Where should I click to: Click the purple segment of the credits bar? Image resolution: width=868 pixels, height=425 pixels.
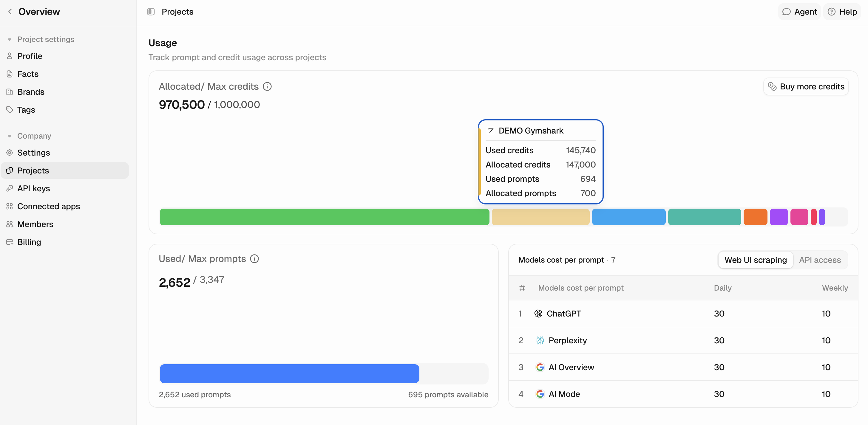(779, 217)
